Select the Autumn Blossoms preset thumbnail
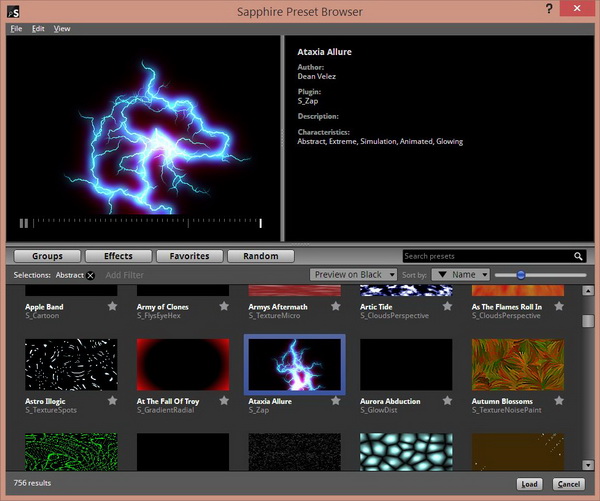 (517, 365)
